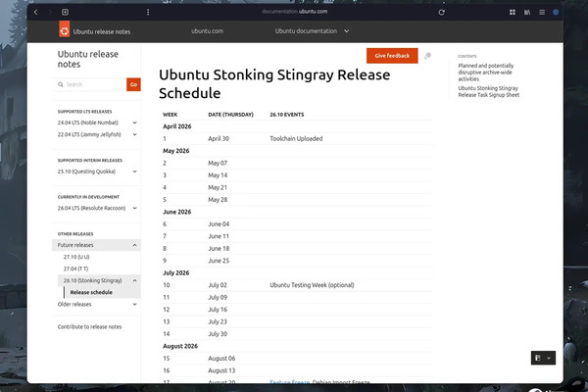This screenshot has width=588, height=392.
Task: Select 27.04 (T T) in sidebar
Action: point(76,269)
